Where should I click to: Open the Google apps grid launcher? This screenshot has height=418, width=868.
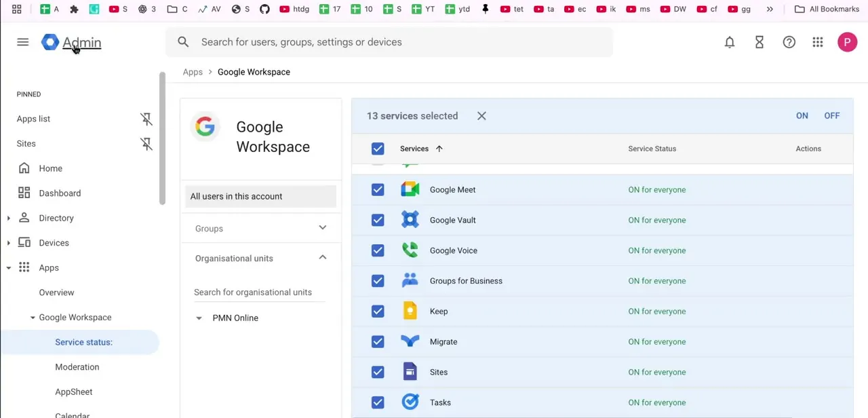tap(818, 42)
